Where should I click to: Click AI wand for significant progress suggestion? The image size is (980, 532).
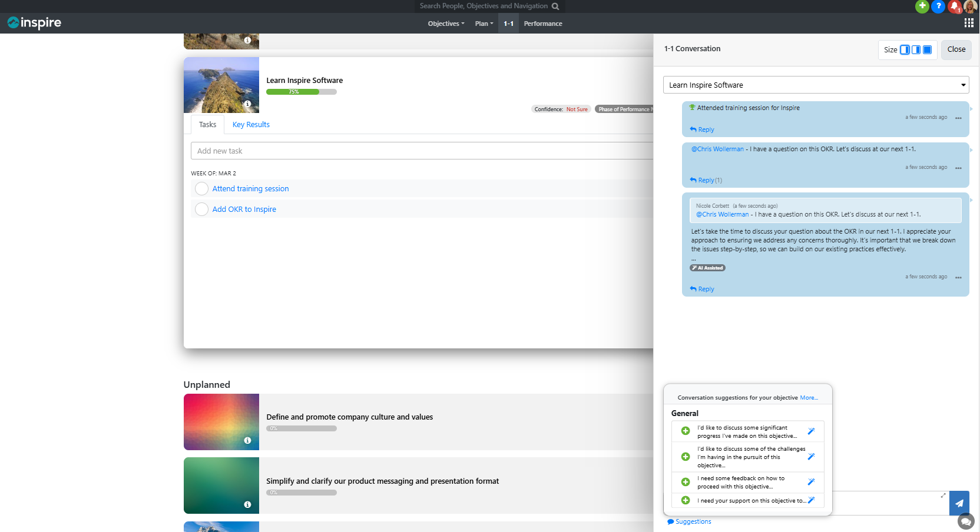point(811,431)
